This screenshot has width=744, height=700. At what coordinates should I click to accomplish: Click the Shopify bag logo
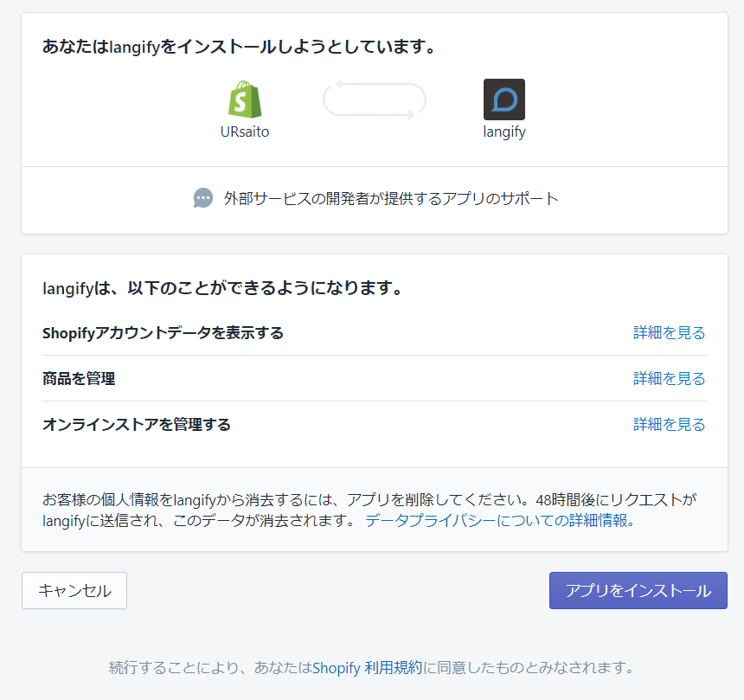click(245, 100)
